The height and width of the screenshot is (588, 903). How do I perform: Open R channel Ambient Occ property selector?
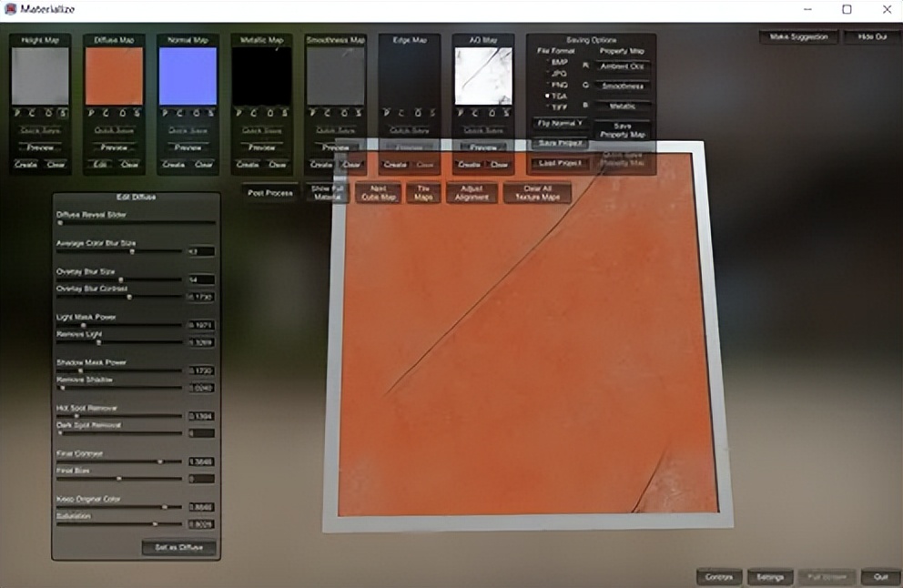pos(622,66)
